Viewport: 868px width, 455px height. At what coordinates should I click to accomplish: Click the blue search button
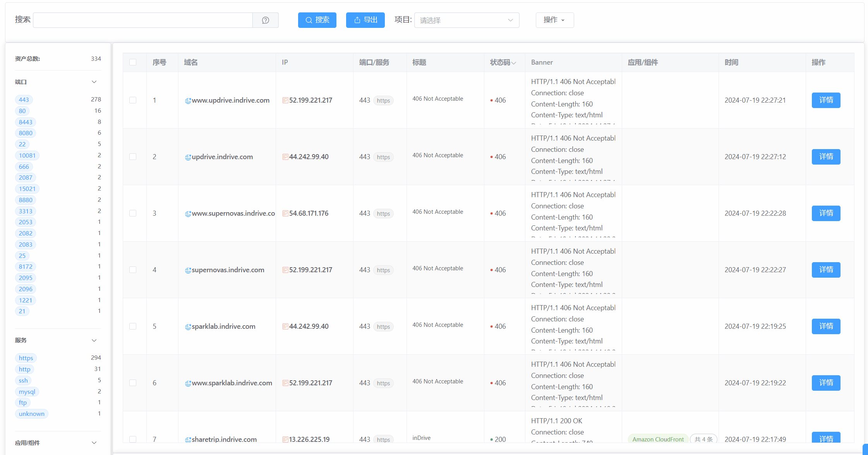(317, 20)
